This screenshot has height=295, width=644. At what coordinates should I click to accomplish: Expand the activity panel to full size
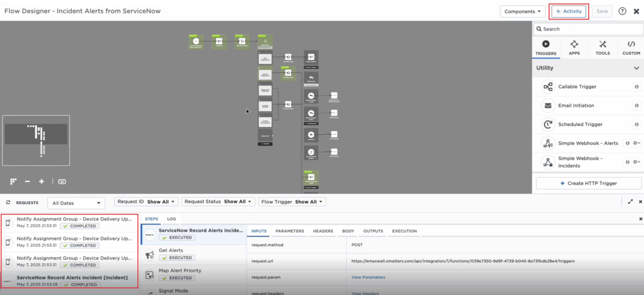pyautogui.click(x=630, y=202)
